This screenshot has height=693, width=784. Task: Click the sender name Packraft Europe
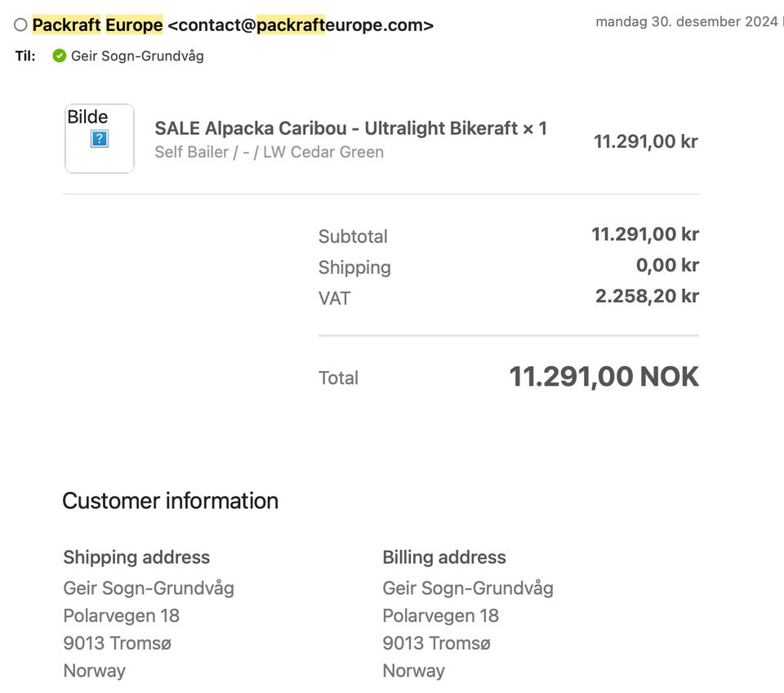(97, 25)
